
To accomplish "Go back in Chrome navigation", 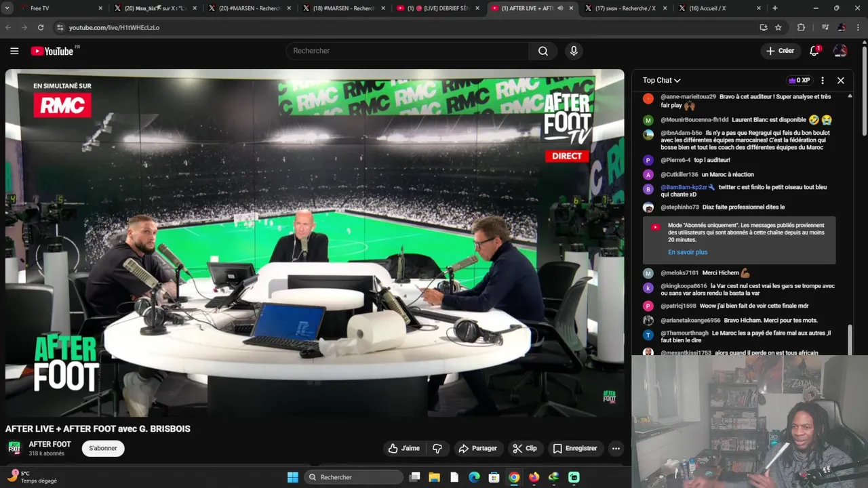I will pyautogui.click(x=8, y=27).
